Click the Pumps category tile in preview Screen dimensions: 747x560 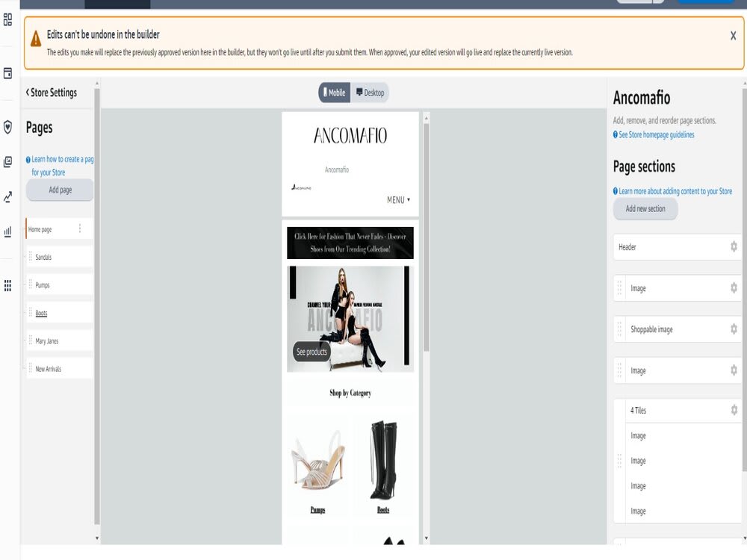317,467
